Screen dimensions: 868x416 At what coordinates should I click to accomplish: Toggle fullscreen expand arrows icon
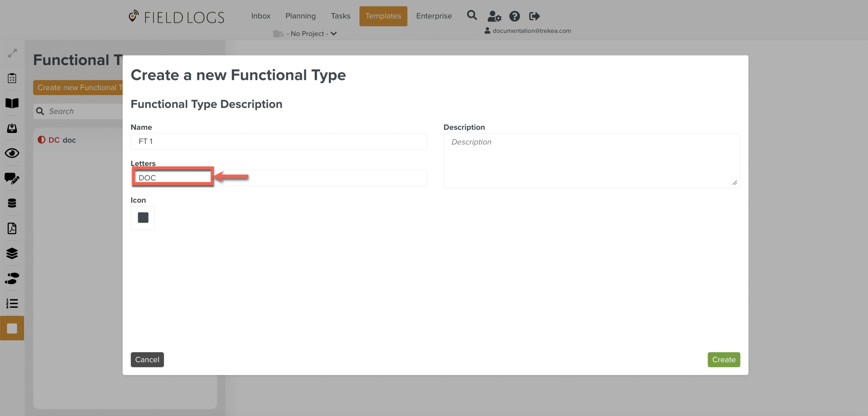(12, 53)
